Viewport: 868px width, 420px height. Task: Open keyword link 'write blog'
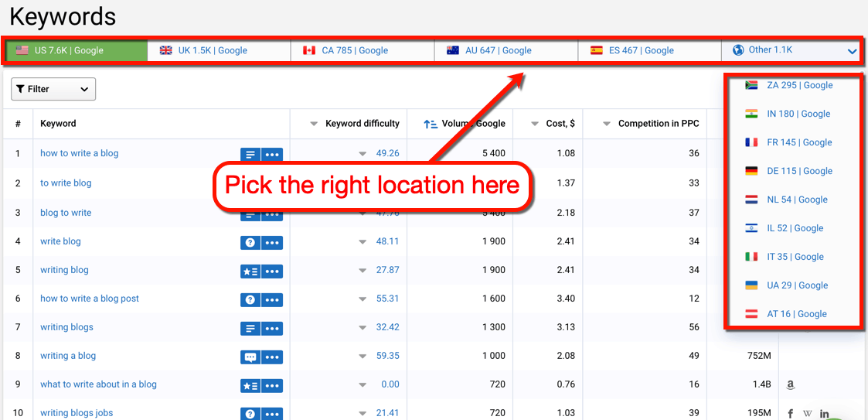pos(60,241)
